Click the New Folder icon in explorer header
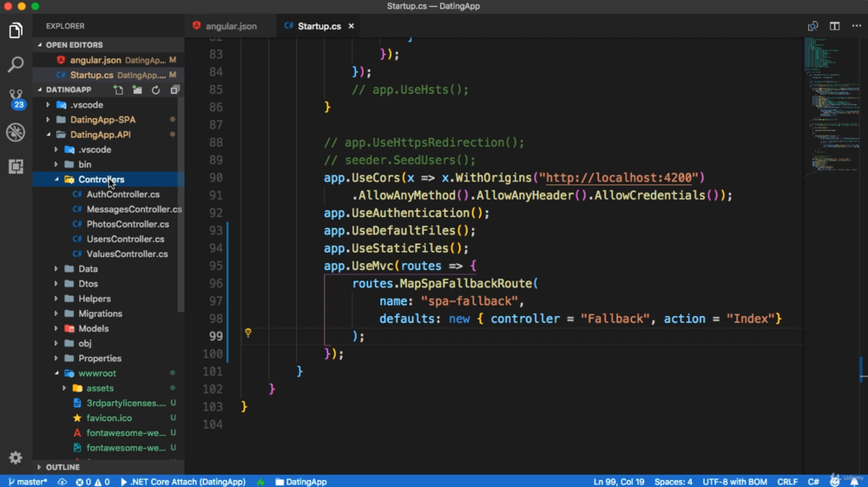The image size is (868, 487). coord(137,90)
